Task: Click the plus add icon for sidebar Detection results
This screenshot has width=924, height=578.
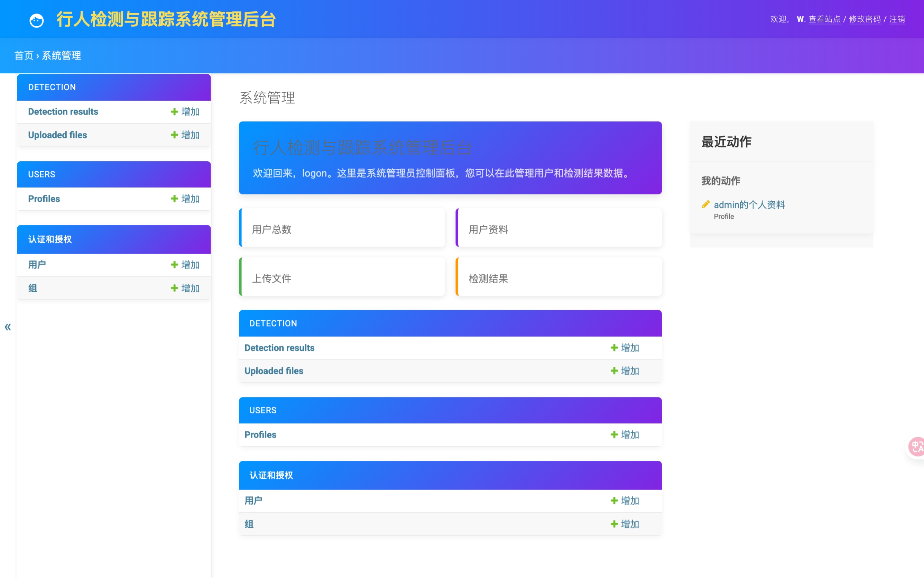Action: (174, 112)
